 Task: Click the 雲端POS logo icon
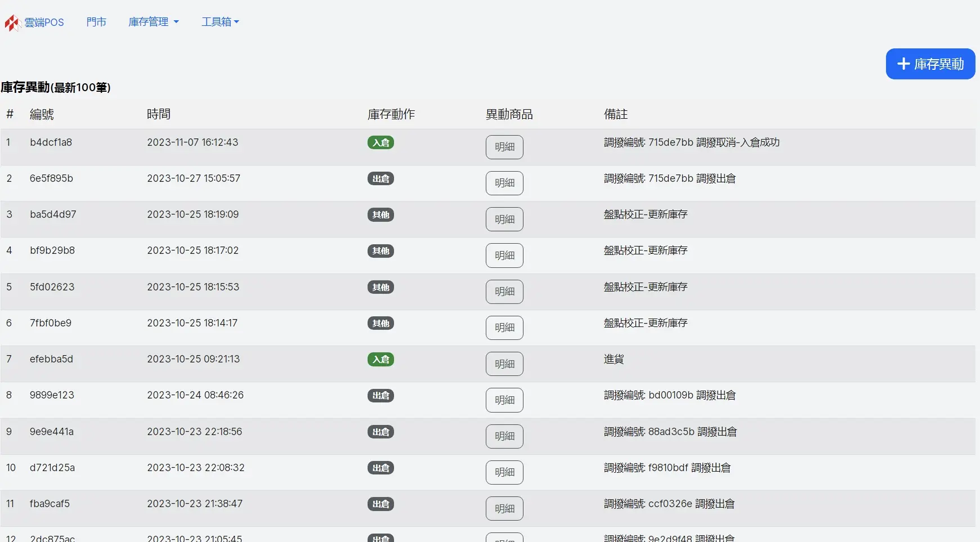click(x=12, y=23)
